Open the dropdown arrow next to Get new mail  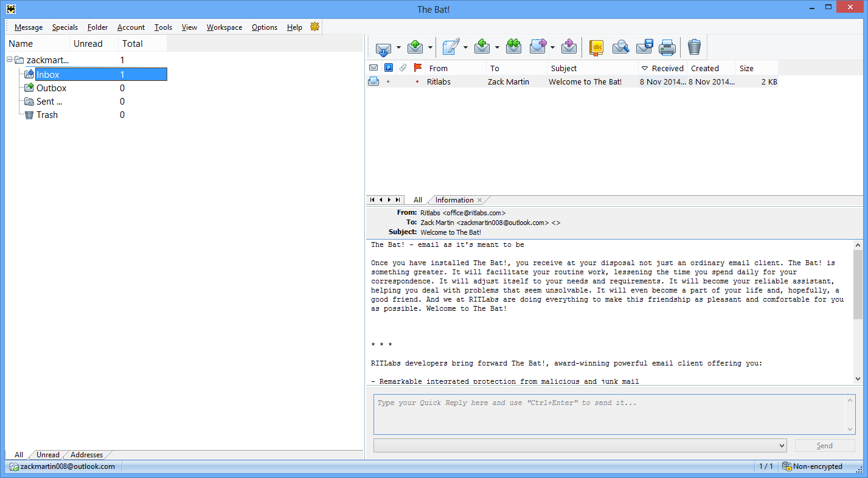pyautogui.click(x=398, y=48)
